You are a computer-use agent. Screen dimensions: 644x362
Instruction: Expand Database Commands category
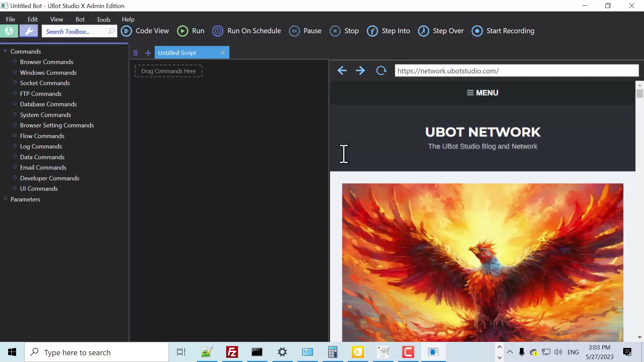(x=15, y=104)
